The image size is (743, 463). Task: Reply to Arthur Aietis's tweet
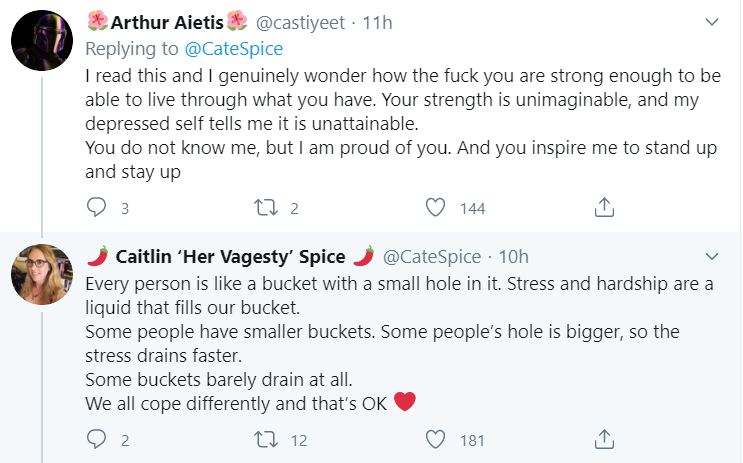tap(97, 208)
